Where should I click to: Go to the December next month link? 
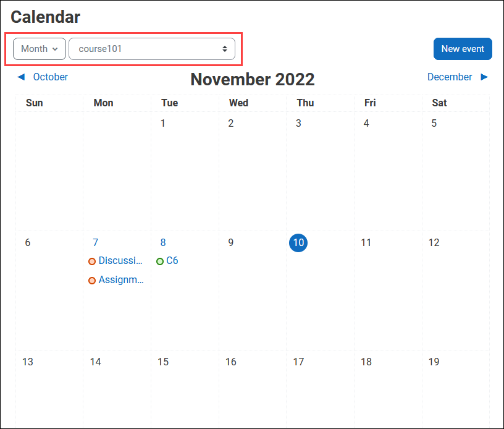pos(450,77)
